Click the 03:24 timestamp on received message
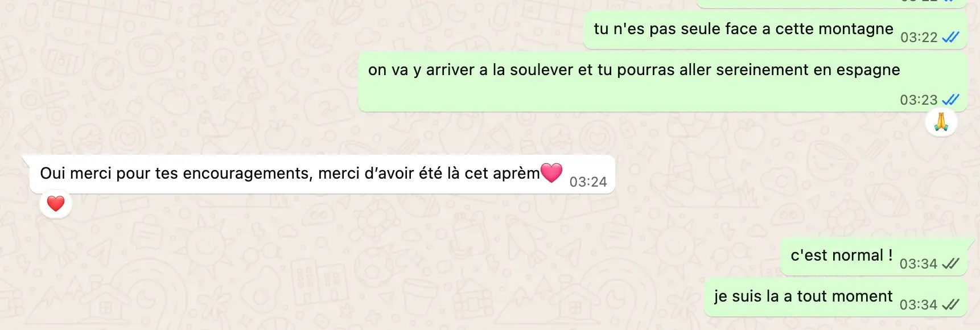The width and height of the screenshot is (980, 330). point(588,181)
